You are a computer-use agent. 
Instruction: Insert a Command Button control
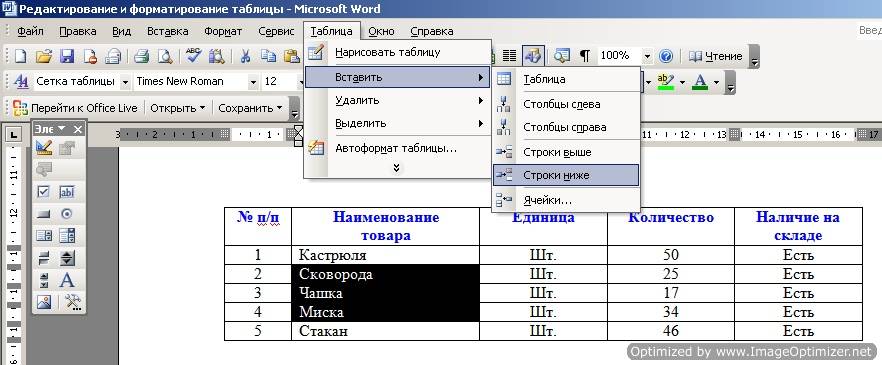(44, 214)
